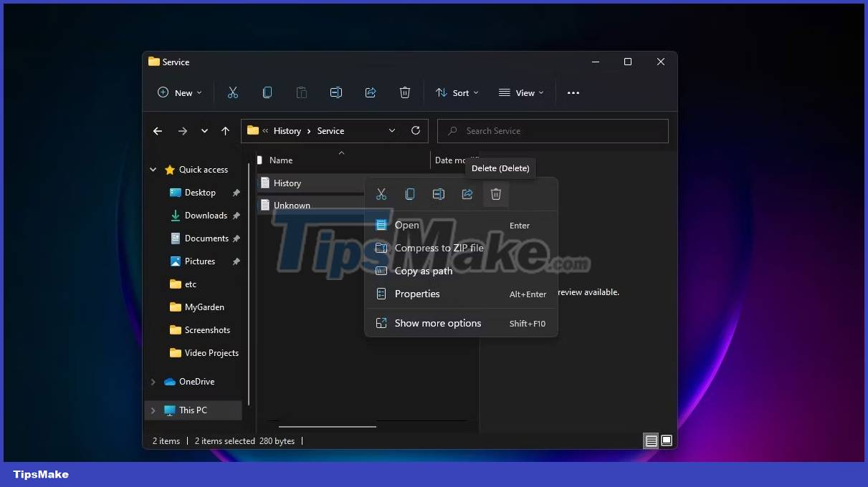
Task: Click inside the Search Service field
Action: point(552,131)
